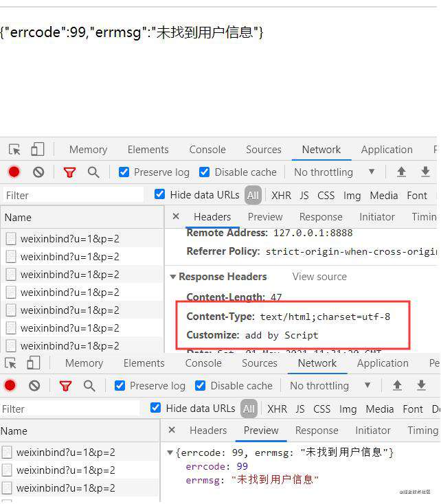Open No throttling dropdown in lower DevTools
Viewport: 441px width, 504px height.
(330, 386)
